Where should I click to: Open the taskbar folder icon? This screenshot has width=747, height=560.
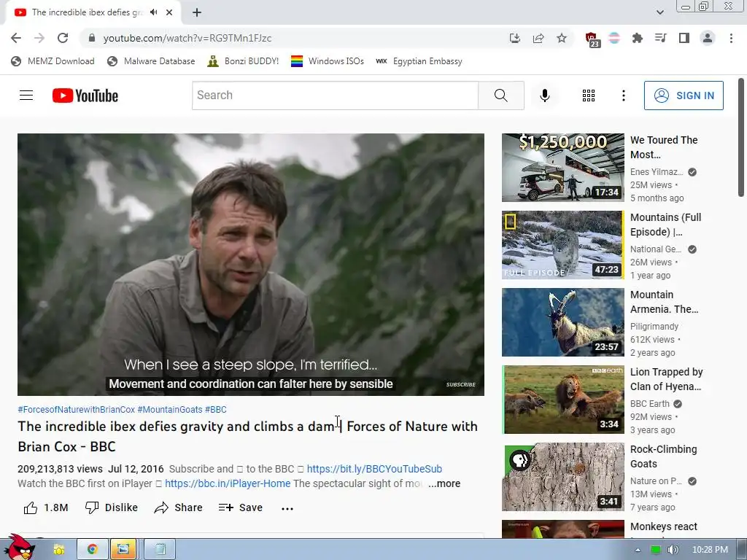point(58,550)
